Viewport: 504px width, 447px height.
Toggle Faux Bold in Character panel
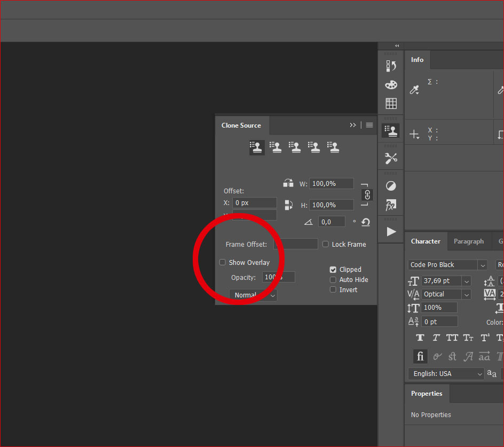[x=420, y=338]
